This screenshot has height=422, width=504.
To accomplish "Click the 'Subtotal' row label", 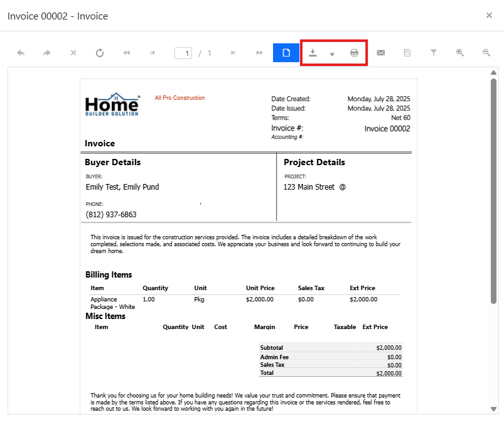I will (272, 348).
